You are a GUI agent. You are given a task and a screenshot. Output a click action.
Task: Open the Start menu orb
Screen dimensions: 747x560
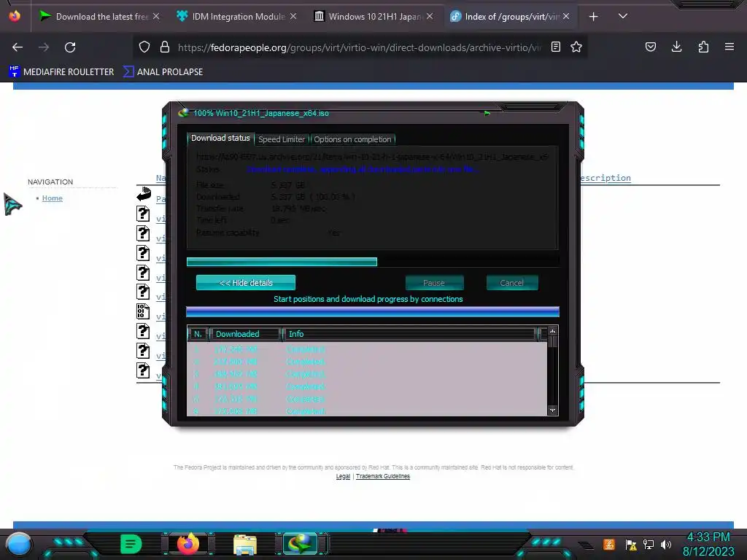pyautogui.click(x=18, y=544)
